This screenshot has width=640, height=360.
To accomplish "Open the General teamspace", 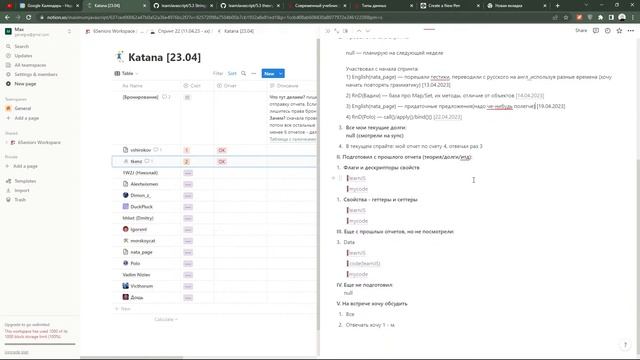I will coord(22,109).
